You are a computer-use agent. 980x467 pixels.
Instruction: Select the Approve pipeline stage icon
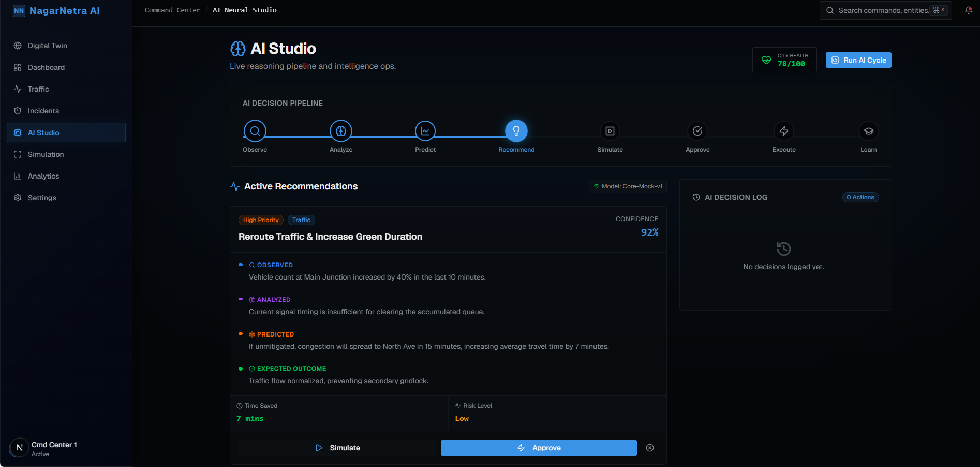pyautogui.click(x=697, y=131)
